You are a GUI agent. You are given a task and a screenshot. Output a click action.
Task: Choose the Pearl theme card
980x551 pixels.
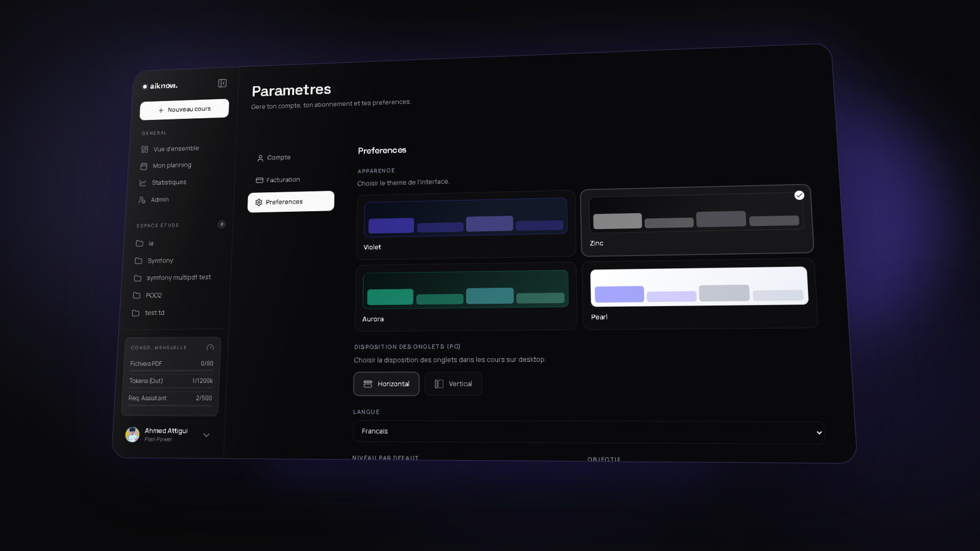tap(699, 294)
